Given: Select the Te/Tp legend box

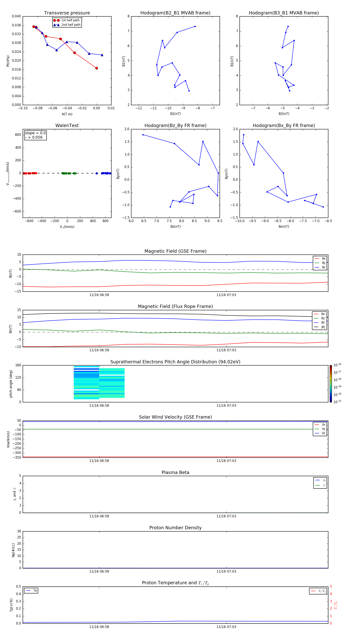Looking at the screenshot, I should 318,591.
